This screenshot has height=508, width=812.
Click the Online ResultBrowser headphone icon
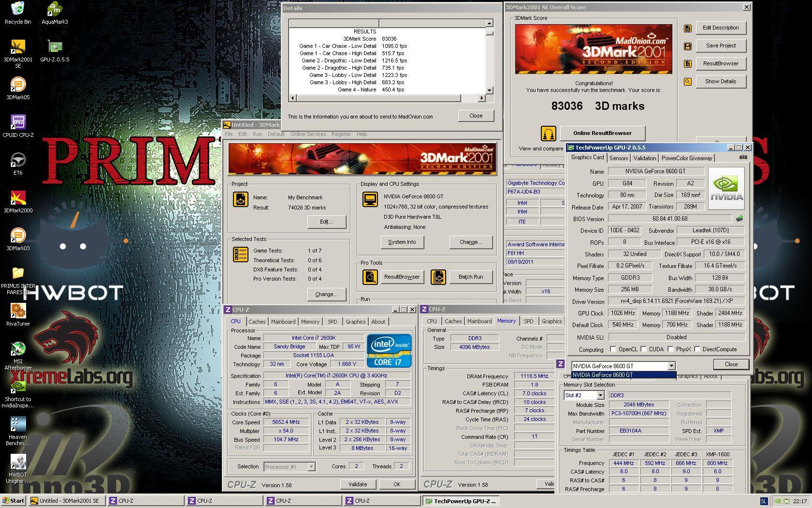pyautogui.click(x=548, y=133)
